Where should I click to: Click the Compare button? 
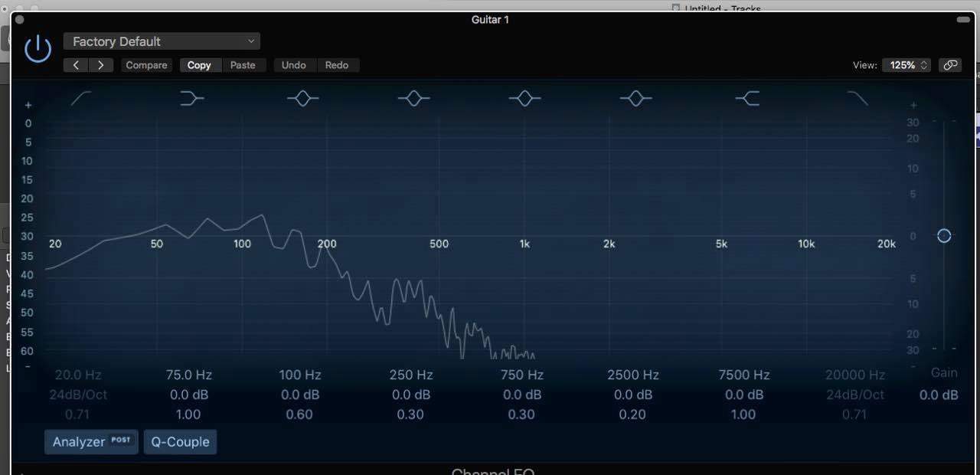coord(146,65)
